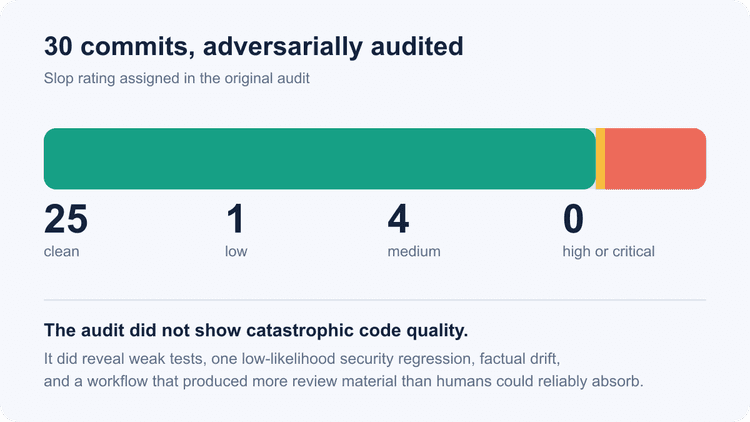The height and width of the screenshot is (422, 750).
Task: Click the subtitle 'Slop rating assigned in the original audit'
Action: coord(176,78)
